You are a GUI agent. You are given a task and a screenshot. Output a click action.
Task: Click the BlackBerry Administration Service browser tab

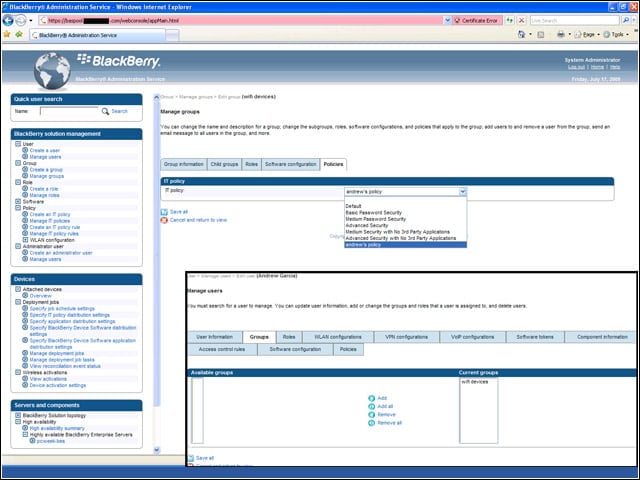(98, 35)
